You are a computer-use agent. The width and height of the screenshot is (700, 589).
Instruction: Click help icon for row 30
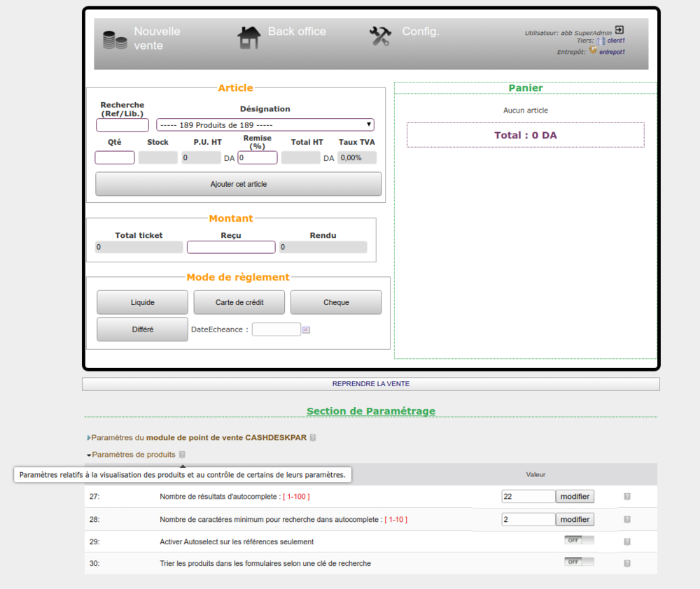pyautogui.click(x=627, y=563)
